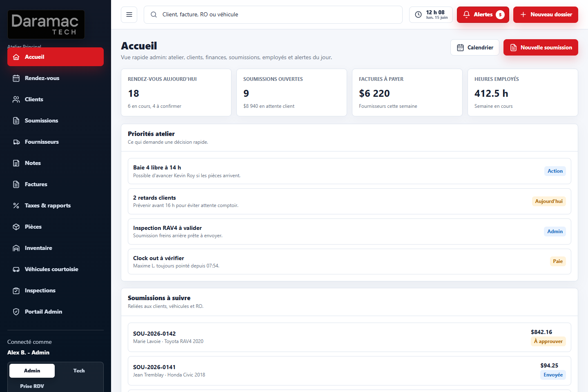Select Portail Admin in the sidebar

[x=56, y=312]
